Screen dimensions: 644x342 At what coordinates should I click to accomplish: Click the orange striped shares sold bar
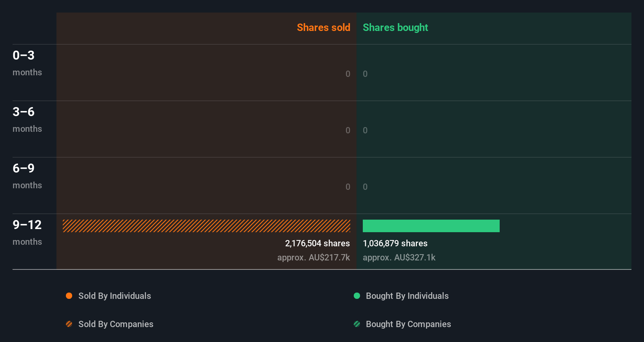point(206,226)
